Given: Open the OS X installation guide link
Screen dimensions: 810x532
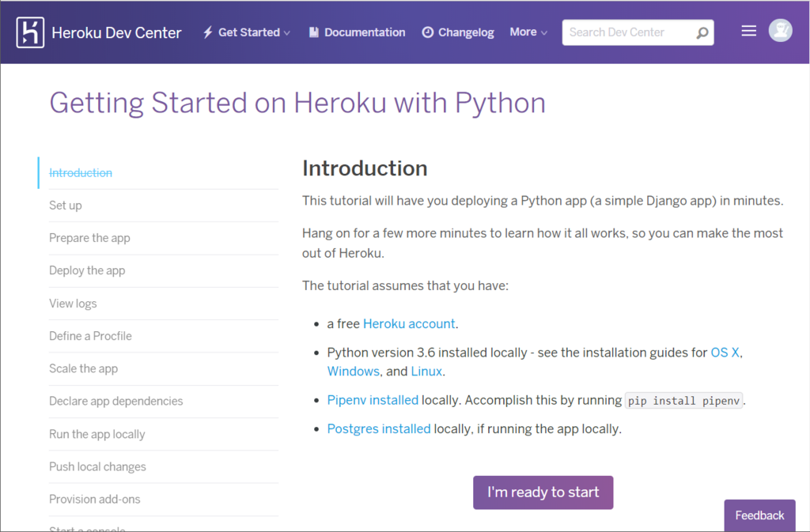Looking at the screenshot, I should pyautogui.click(x=725, y=353).
